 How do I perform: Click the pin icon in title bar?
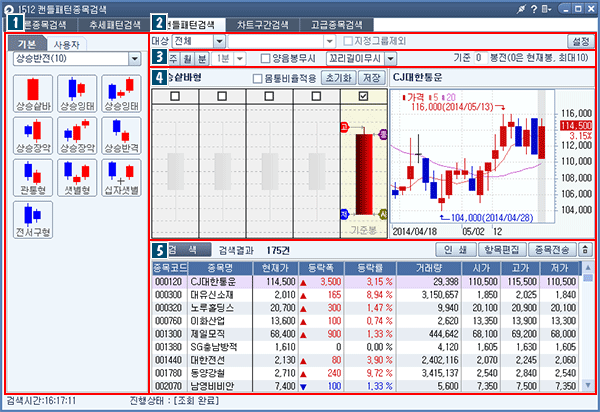[538, 8]
